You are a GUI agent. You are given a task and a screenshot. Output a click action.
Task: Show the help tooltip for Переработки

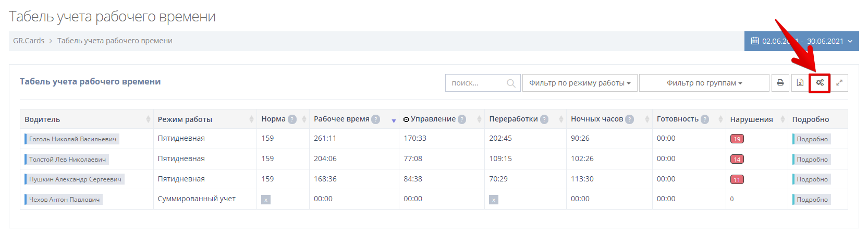coord(544,119)
